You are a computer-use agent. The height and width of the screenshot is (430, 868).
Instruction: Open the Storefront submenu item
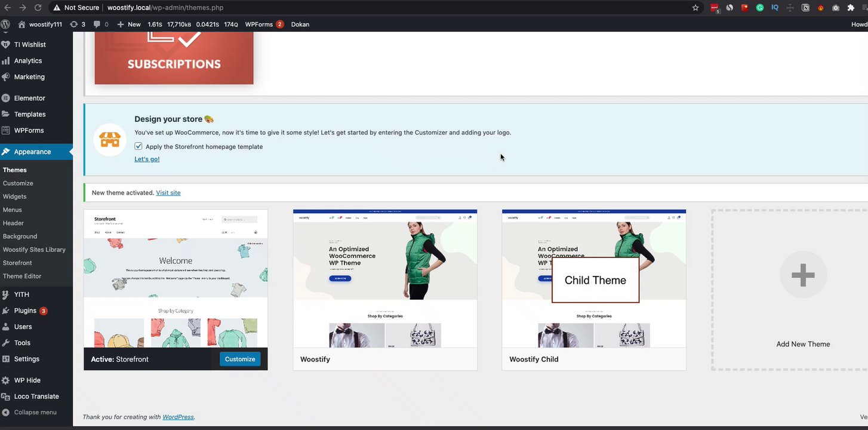(17, 263)
